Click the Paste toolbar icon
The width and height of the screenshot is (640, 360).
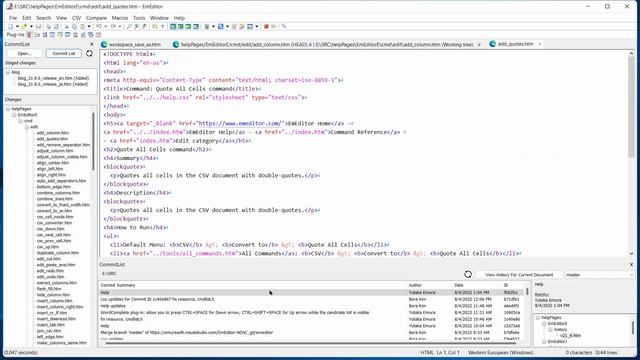pyautogui.click(x=82, y=27)
